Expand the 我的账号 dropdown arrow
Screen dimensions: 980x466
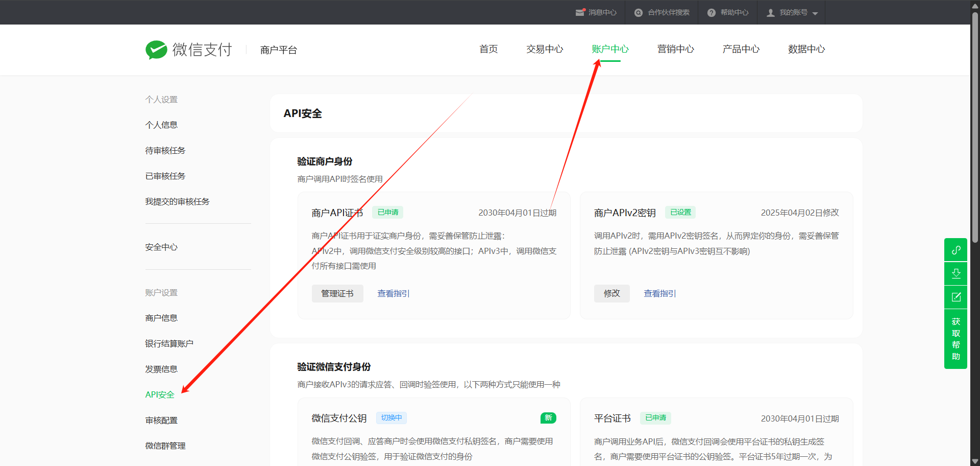pyautogui.click(x=815, y=13)
